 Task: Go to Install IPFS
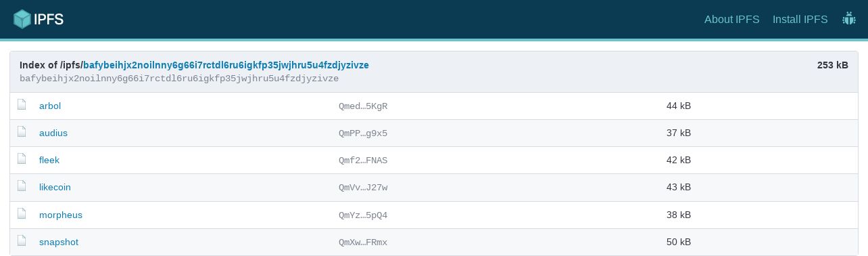(x=800, y=19)
